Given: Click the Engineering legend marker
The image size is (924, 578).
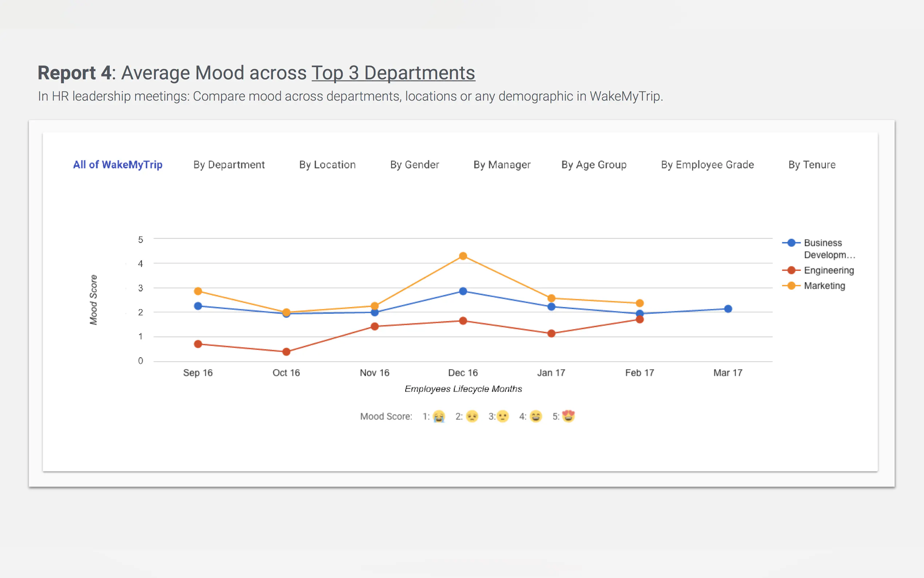Looking at the screenshot, I should click(791, 270).
